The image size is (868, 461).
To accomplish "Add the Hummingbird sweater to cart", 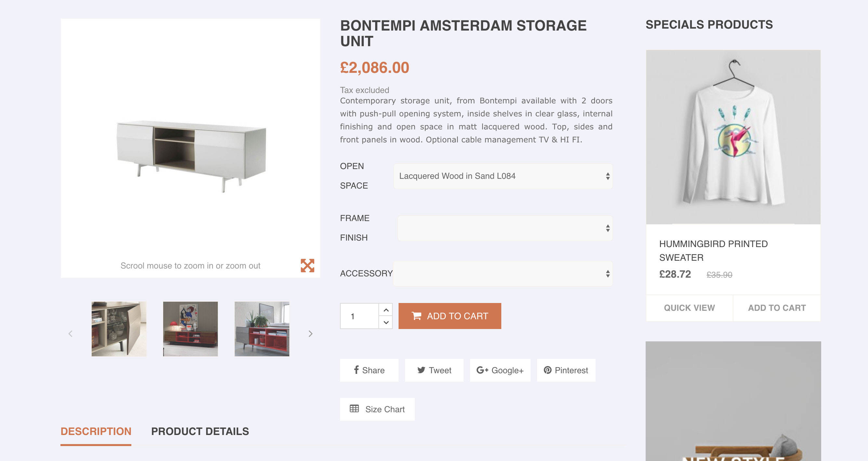I will pyautogui.click(x=777, y=308).
